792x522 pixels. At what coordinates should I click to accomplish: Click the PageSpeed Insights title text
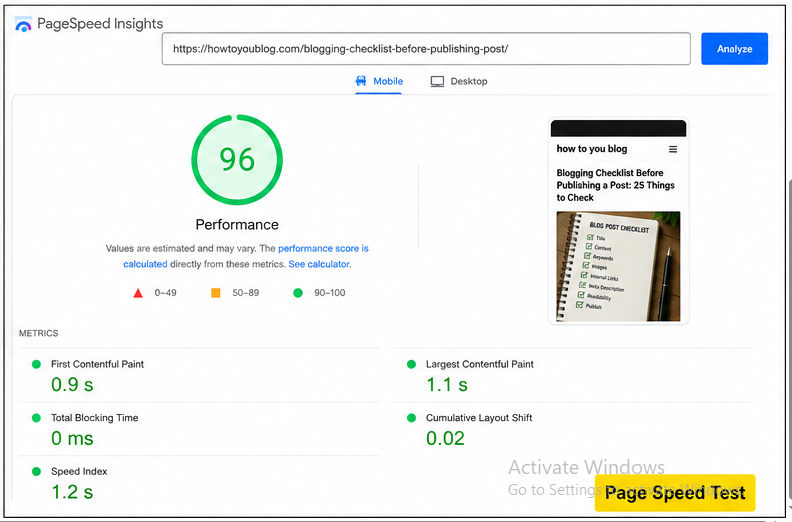tap(100, 24)
